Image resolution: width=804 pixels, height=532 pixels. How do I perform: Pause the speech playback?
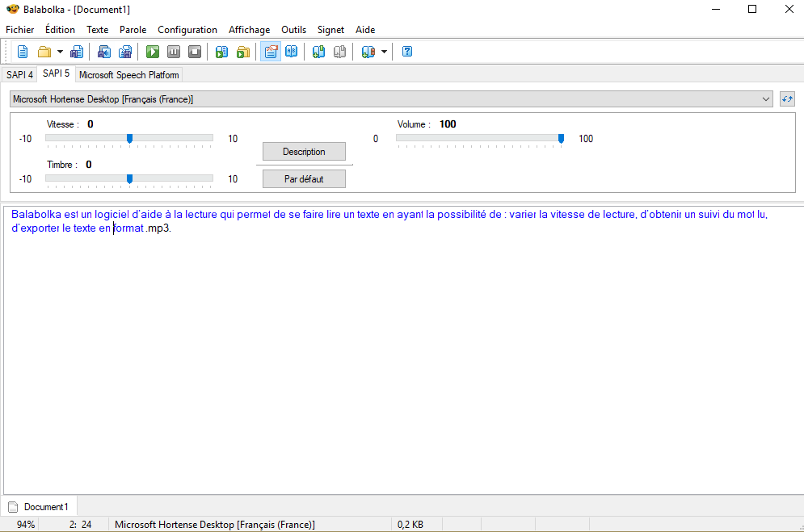coord(174,52)
